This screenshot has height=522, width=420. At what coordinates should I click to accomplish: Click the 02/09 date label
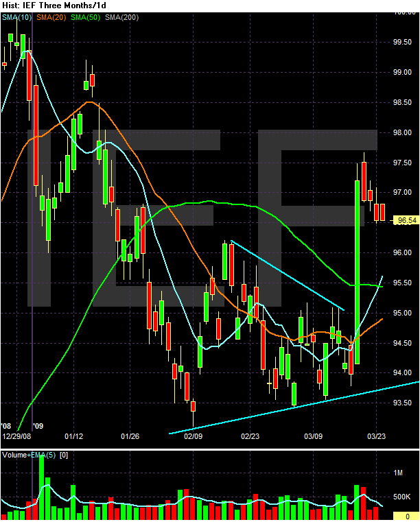coord(193,436)
